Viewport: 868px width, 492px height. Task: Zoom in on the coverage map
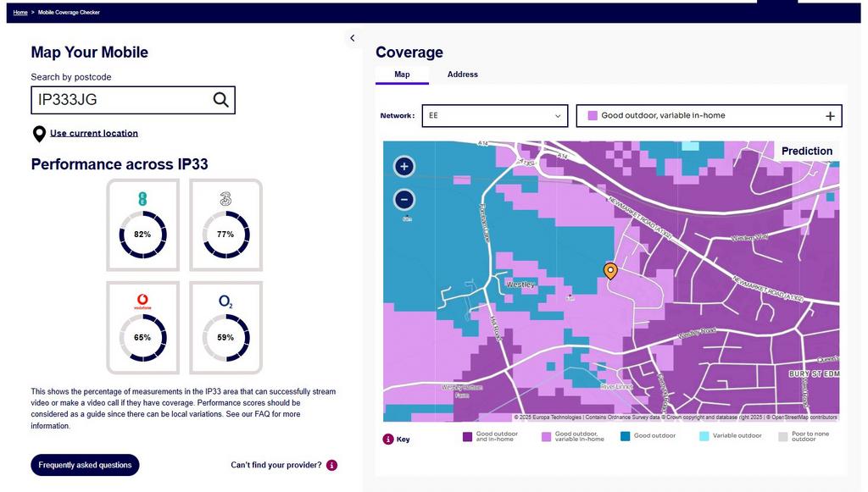404,167
